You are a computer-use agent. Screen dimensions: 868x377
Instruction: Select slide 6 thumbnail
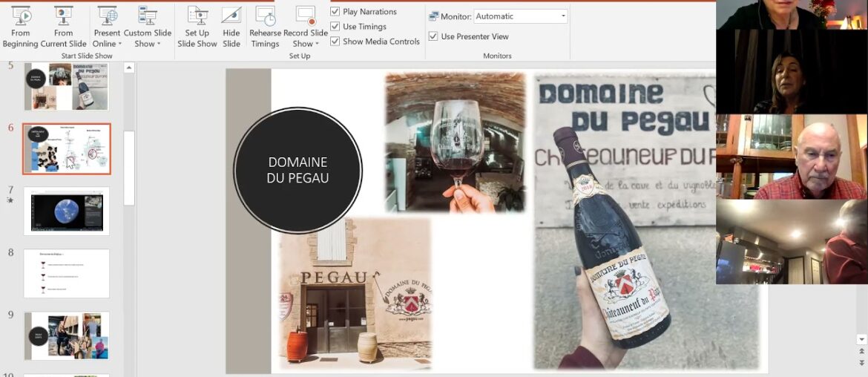coord(67,149)
